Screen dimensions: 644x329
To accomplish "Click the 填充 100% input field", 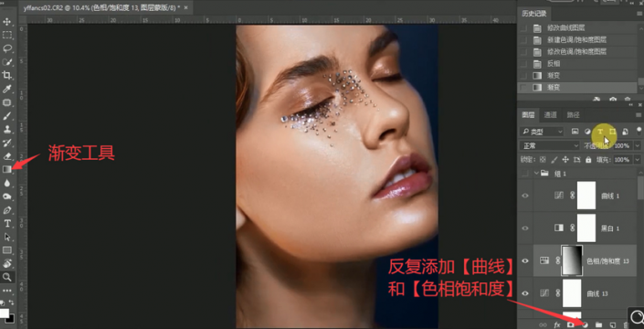I will tap(622, 159).
